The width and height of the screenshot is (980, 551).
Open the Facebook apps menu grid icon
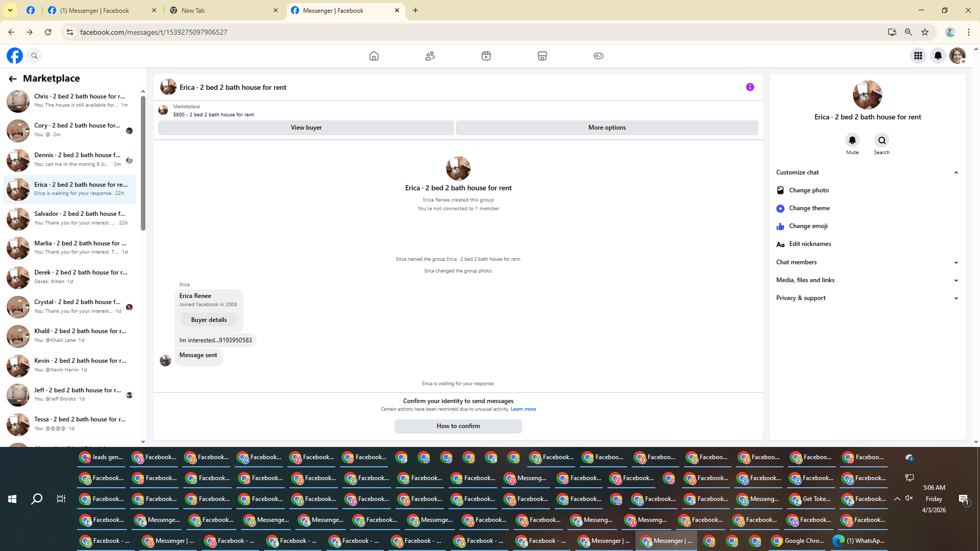[x=918, y=56]
